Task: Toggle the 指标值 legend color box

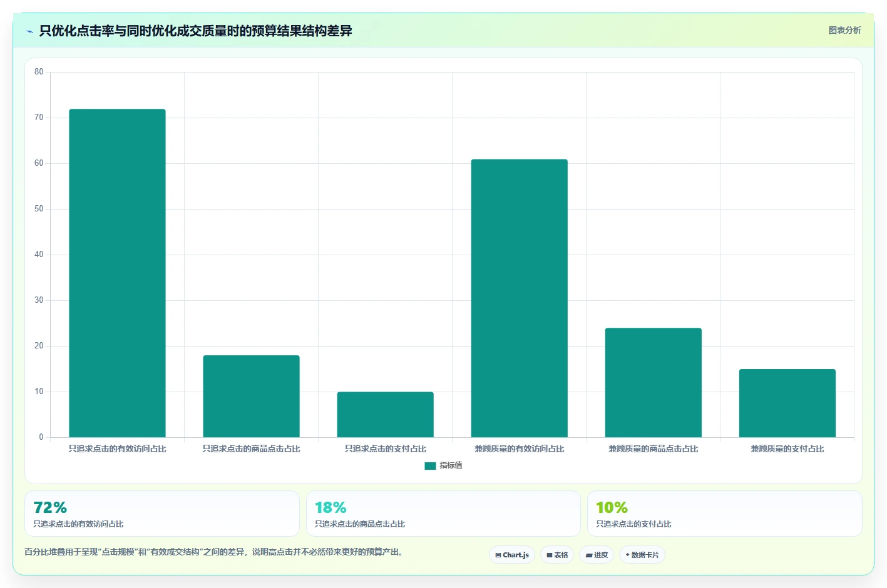Action: (x=430, y=465)
